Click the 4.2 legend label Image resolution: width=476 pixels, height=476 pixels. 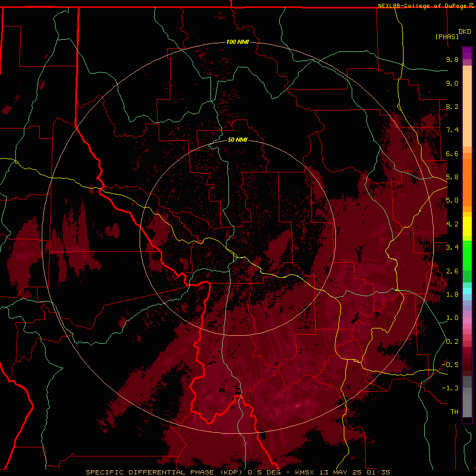tap(452, 224)
